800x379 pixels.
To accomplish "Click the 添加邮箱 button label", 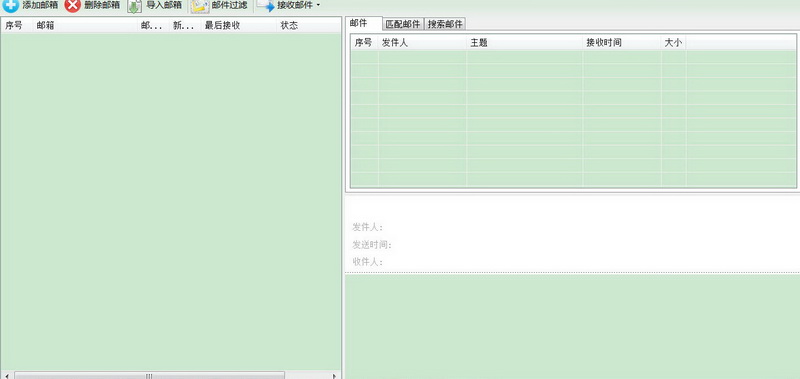I will [x=40, y=5].
